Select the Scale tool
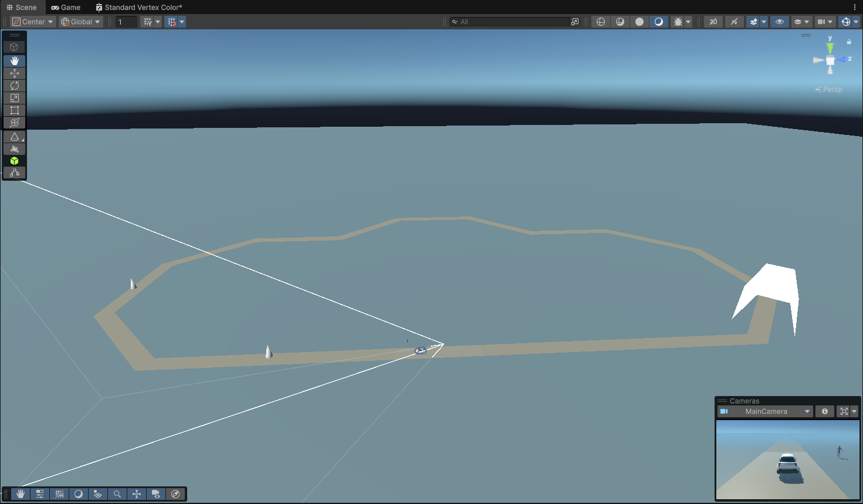 [15, 98]
